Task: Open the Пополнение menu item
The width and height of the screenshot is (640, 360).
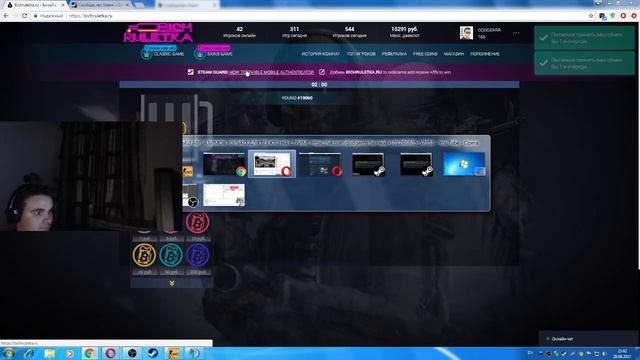Action: tap(484, 54)
